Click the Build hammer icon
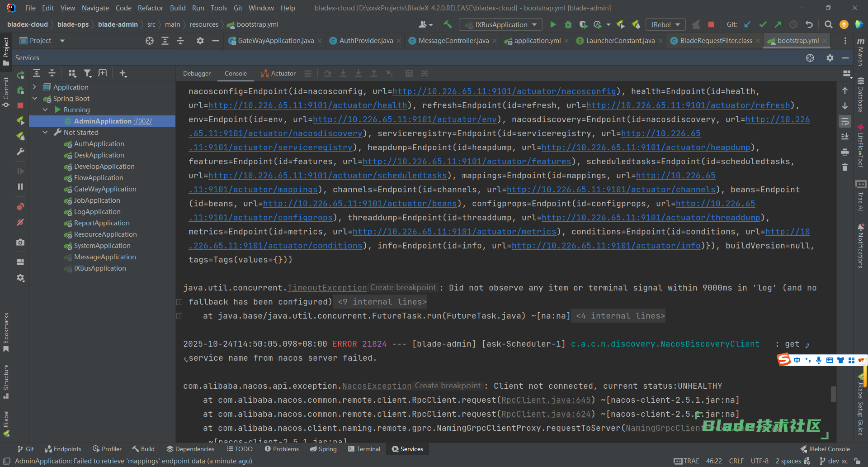Viewport: 868px width, 467px height. click(448, 24)
